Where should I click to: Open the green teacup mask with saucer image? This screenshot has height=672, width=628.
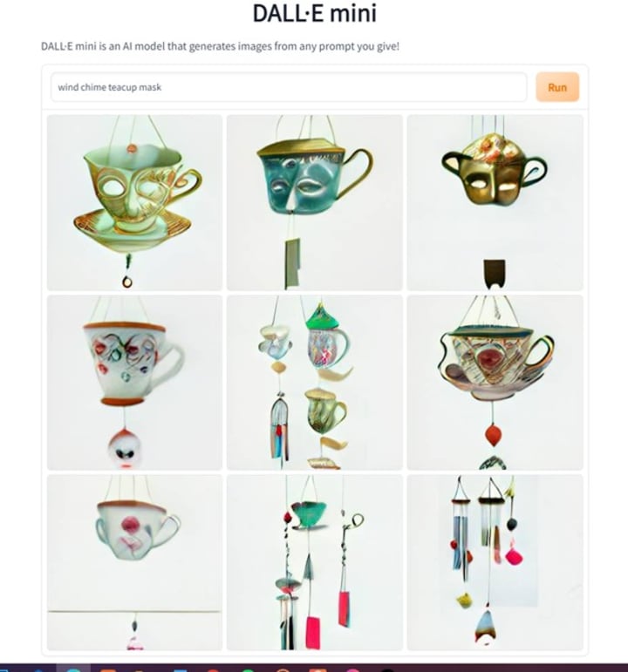click(x=134, y=202)
